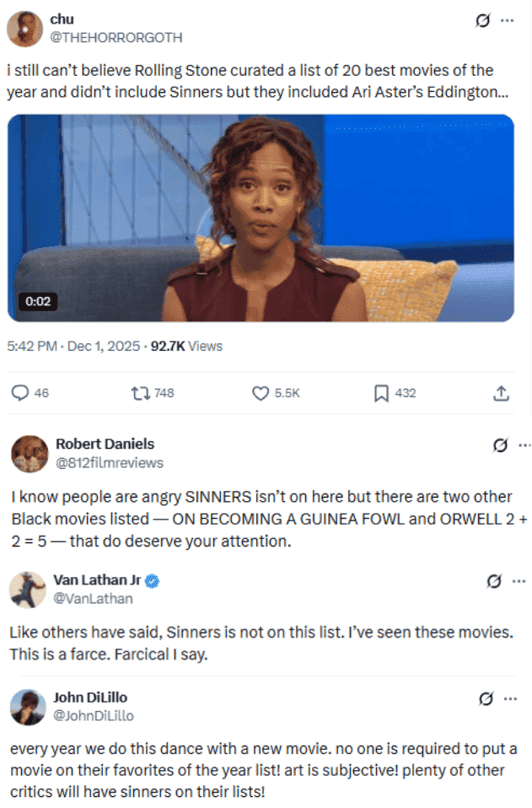532x808 pixels.
Task: Click the Grok icon on chu's post
Action: point(482,20)
